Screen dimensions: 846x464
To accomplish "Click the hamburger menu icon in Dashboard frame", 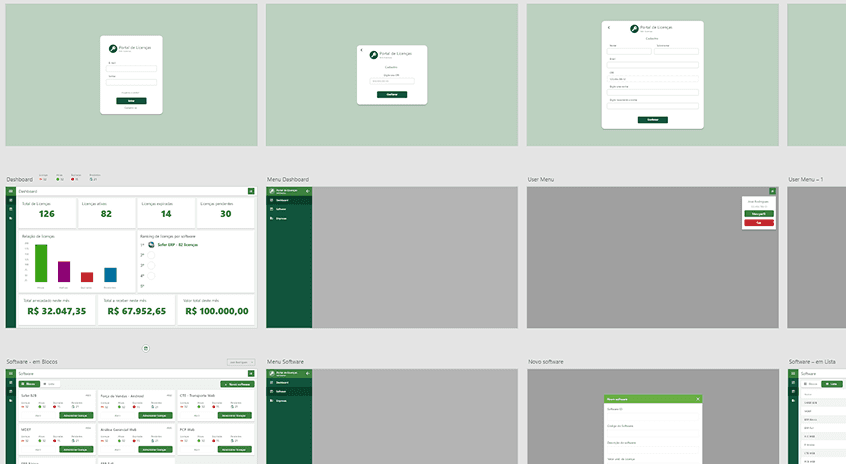I will pyautogui.click(x=11, y=191).
